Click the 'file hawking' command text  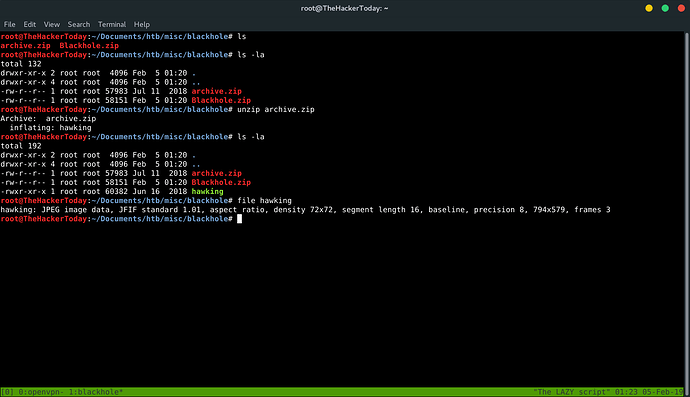tap(264, 200)
